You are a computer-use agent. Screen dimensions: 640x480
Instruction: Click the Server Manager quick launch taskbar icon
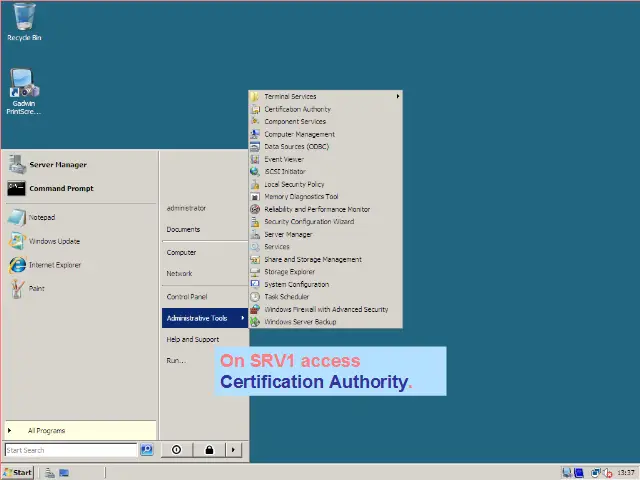50,473
